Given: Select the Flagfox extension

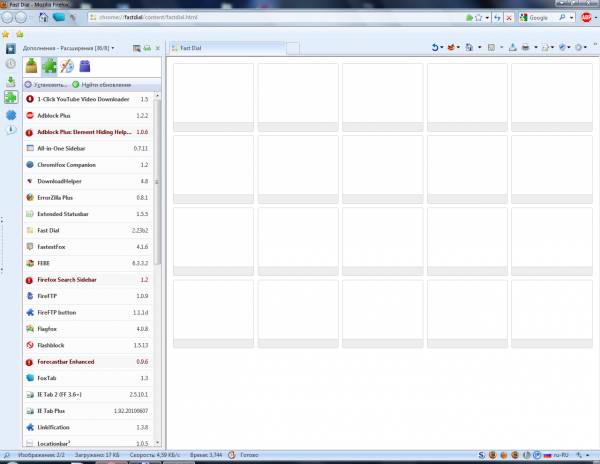Looking at the screenshot, I should [x=88, y=329].
